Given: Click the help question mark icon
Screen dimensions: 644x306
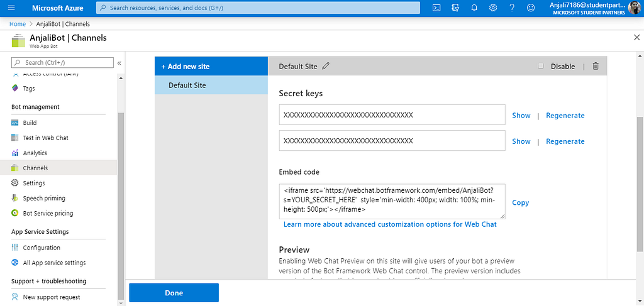Looking at the screenshot, I should coord(512,8).
